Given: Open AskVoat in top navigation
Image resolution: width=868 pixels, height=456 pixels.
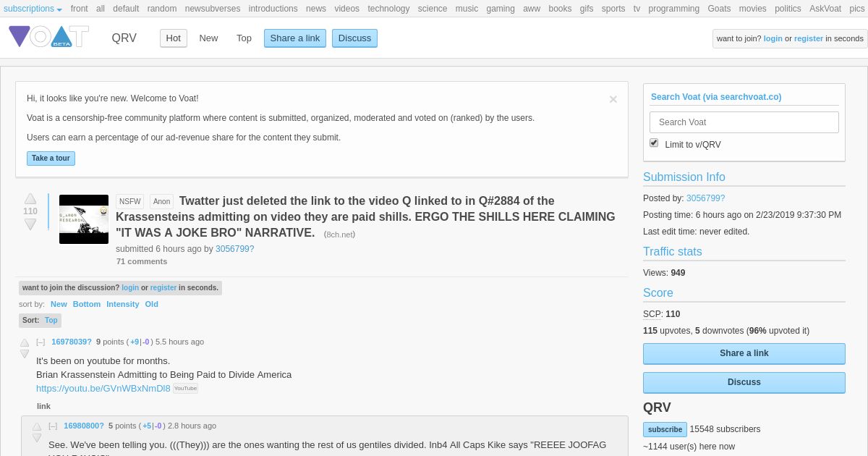Looking at the screenshot, I should pyautogui.click(x=825, y=9).
